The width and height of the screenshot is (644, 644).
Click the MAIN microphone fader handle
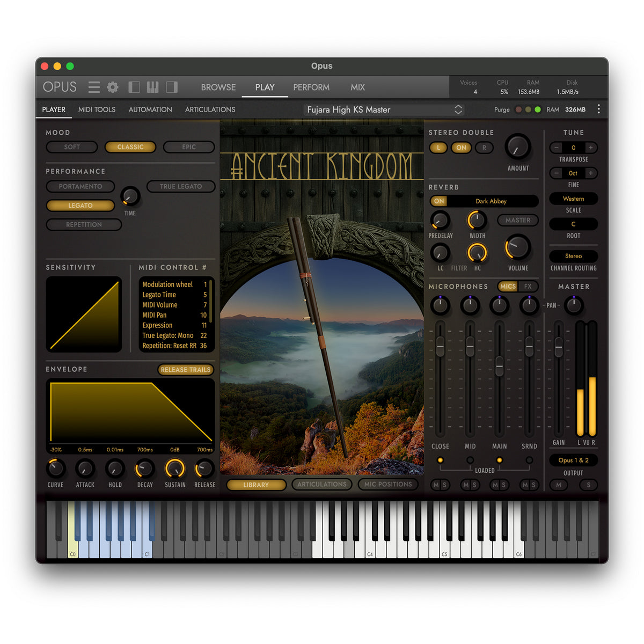pos(500,366)
